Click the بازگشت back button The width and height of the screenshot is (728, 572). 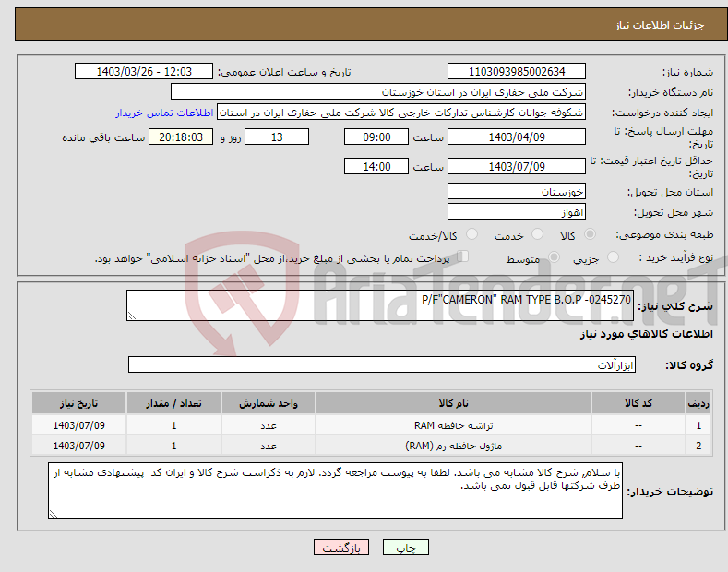[x=341, y=548]
